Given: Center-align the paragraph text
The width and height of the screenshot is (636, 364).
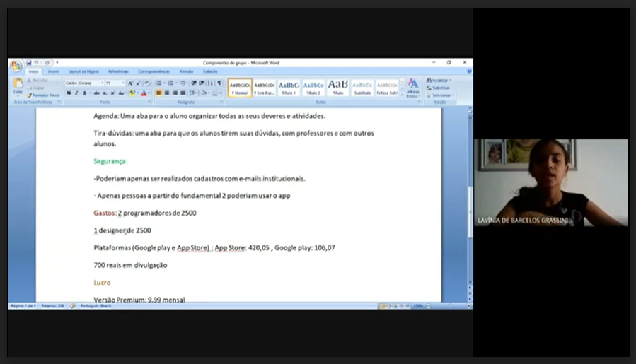Looking at the screenshot, I should pyautogui.click(x=166, y=93).
